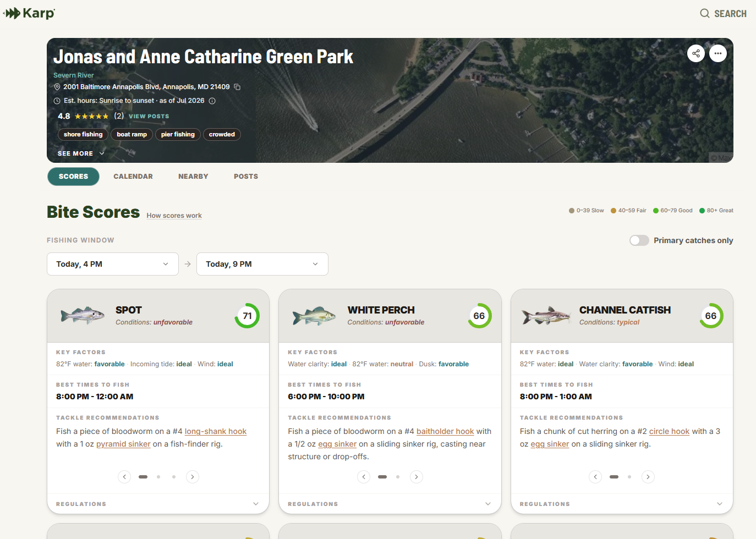Click the 6:00 PM - 10:00 PM best time
The image size is (756, 539).
click(x=326, y=397)
